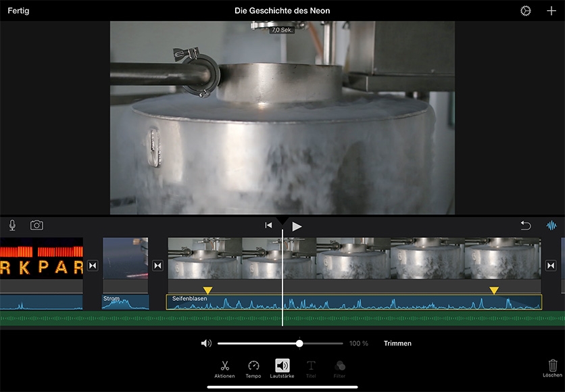Open the Filter tool

tap(339, 369)
